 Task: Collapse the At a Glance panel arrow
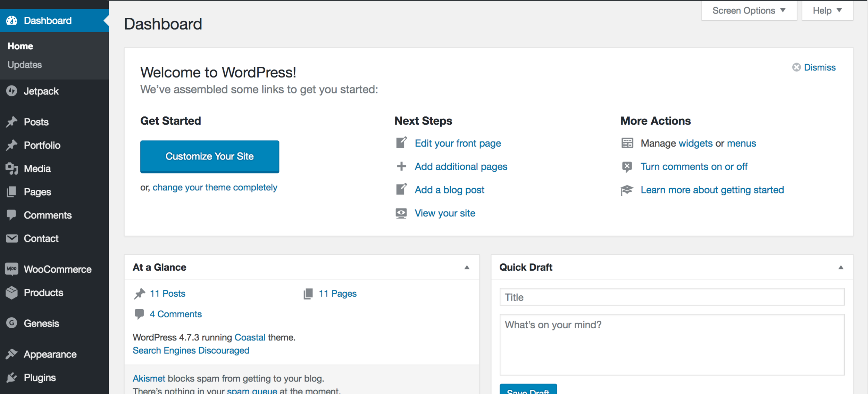point(467,267)
